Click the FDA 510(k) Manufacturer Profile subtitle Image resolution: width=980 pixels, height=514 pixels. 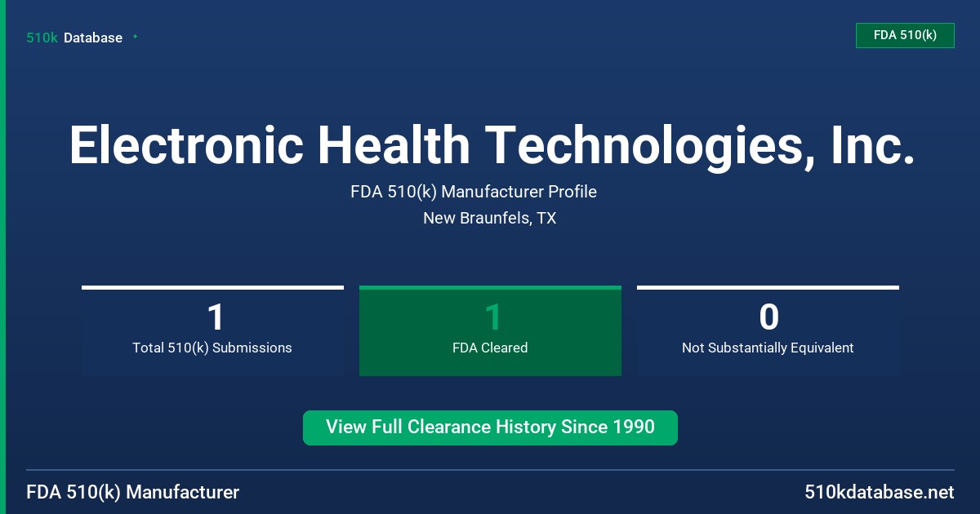474,192
